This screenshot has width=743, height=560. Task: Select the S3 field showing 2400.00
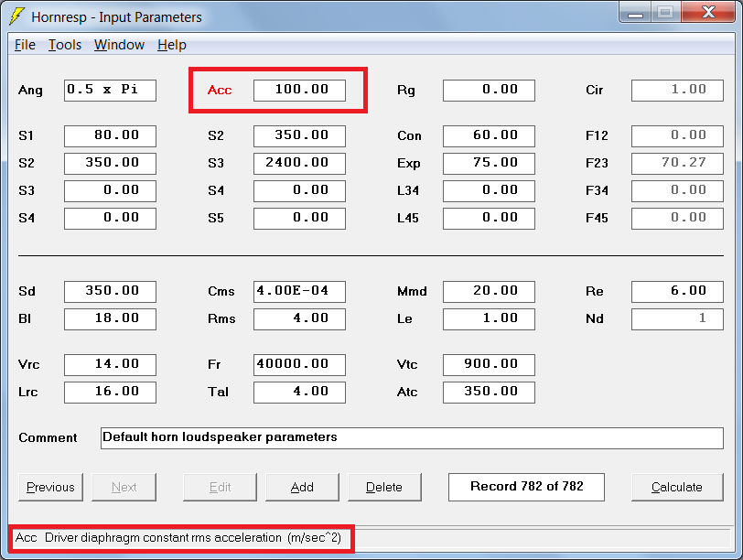[299, 164]
